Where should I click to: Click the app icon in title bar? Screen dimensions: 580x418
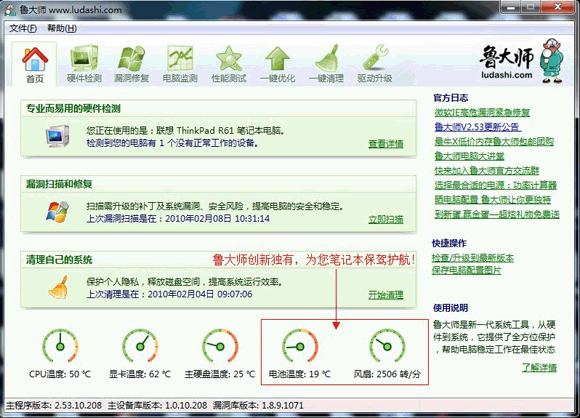[x=11, y=10]
